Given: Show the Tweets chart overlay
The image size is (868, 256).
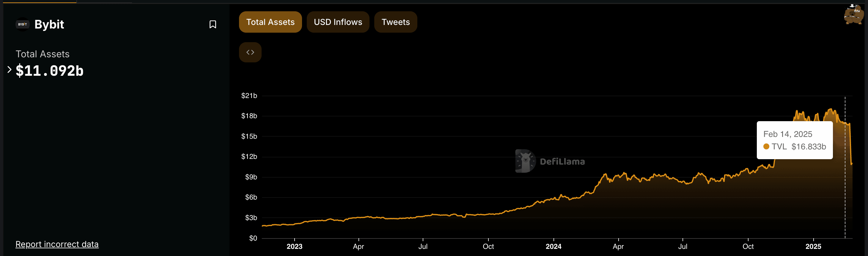Looking at the screenshot, I should 395,22.
